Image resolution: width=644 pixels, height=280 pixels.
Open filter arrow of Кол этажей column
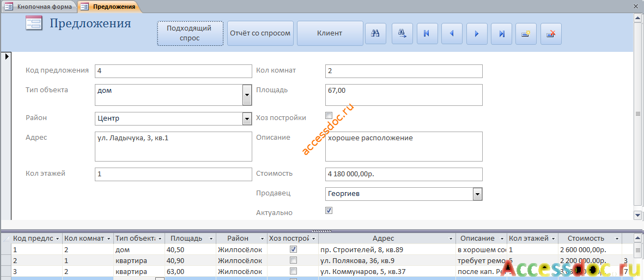click(554, 239)
